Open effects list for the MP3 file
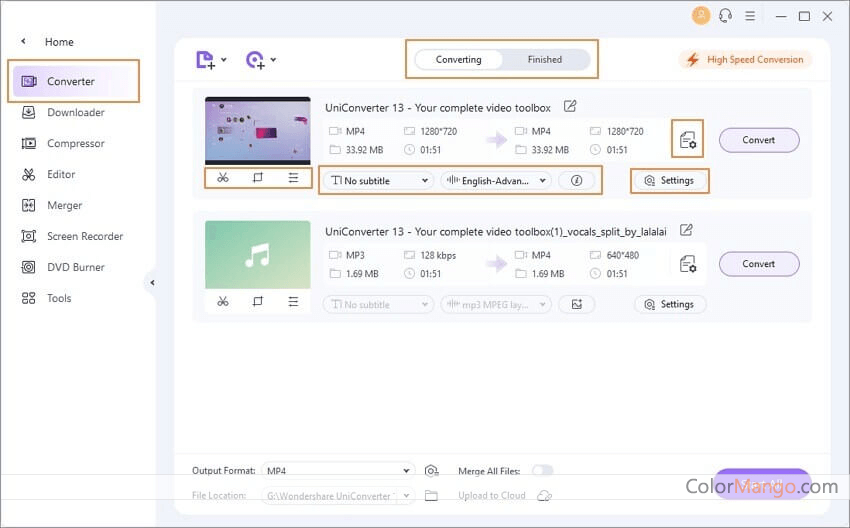850x528 pixels. tap(293, 301)
